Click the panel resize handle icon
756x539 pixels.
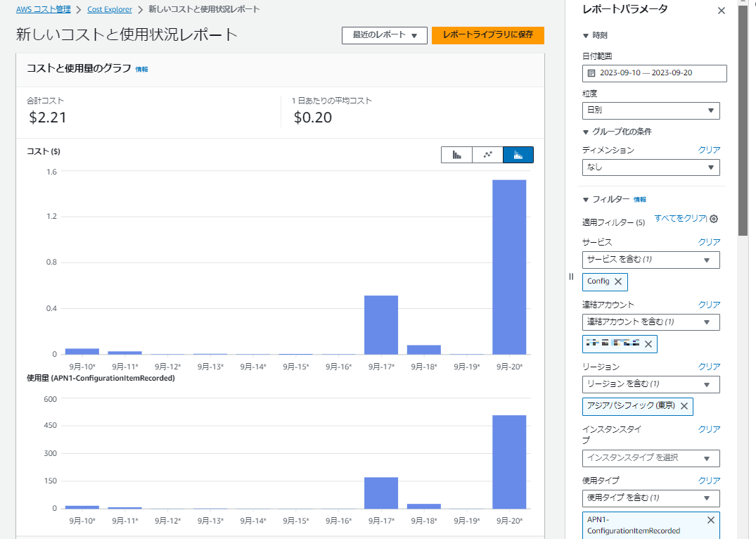571,277
